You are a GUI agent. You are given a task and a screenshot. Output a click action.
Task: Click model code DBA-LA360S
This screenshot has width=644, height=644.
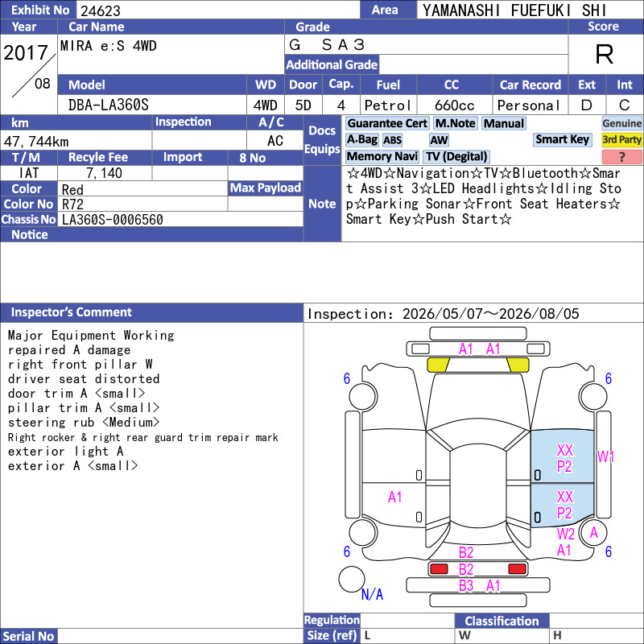click(109, 105)
